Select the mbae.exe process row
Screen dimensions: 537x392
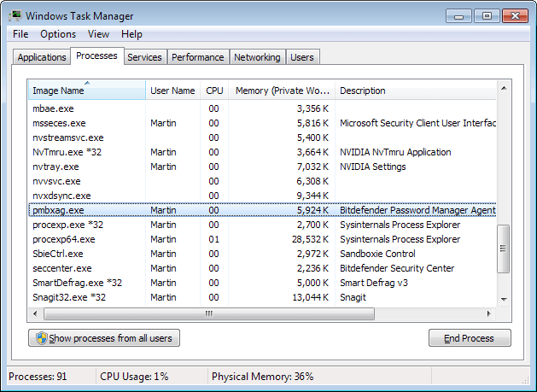click(262, 108)
